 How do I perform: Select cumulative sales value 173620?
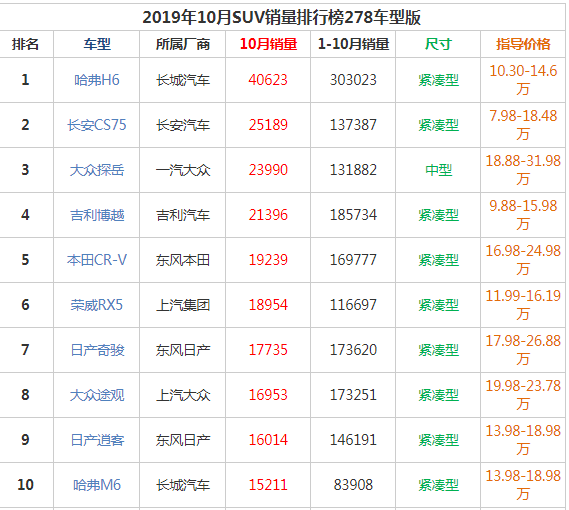tap(353, 350)
